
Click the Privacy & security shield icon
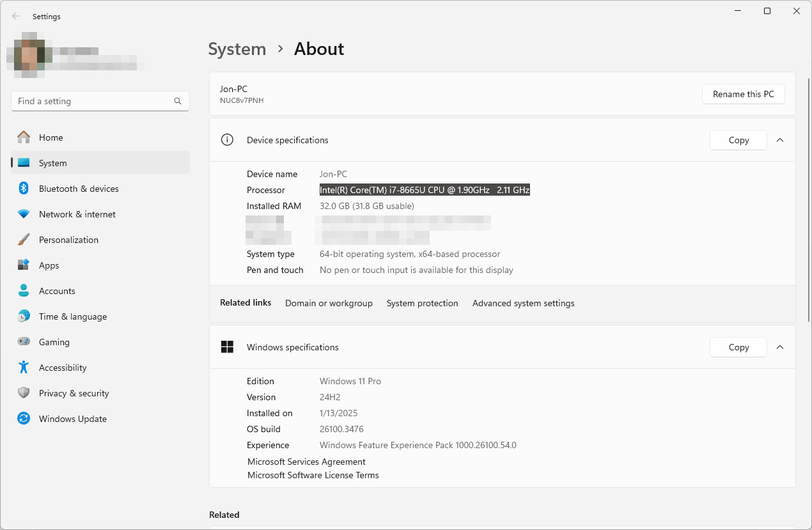click(24, 393)
